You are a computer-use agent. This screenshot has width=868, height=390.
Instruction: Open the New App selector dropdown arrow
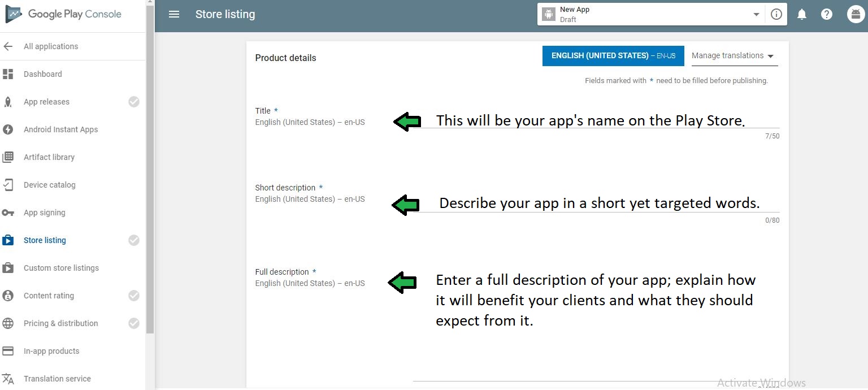756,15
